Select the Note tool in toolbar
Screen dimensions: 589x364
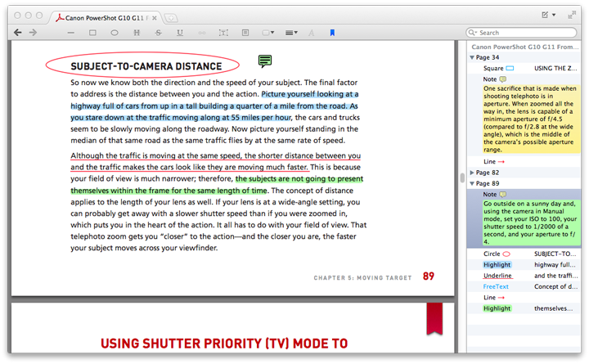(245, 33)
